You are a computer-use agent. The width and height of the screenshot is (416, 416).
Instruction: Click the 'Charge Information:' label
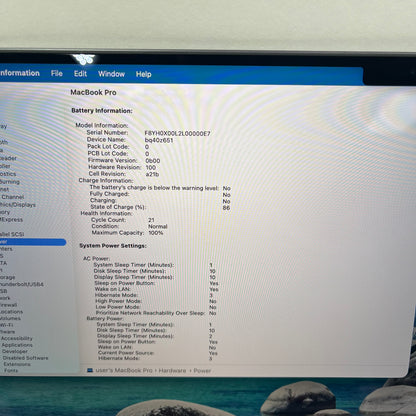[x=106, y=180]
